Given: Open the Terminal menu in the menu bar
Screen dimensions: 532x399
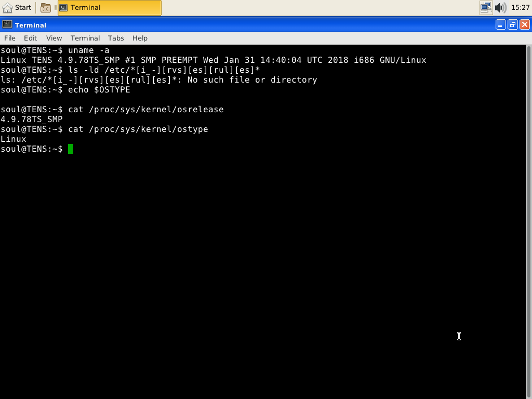Looking at the screenshot, I should point(85,38).
